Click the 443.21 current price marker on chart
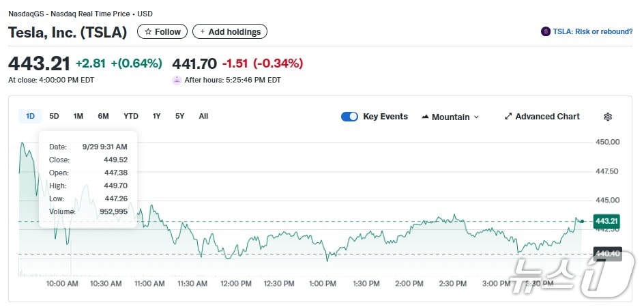 tap(606, 221)
